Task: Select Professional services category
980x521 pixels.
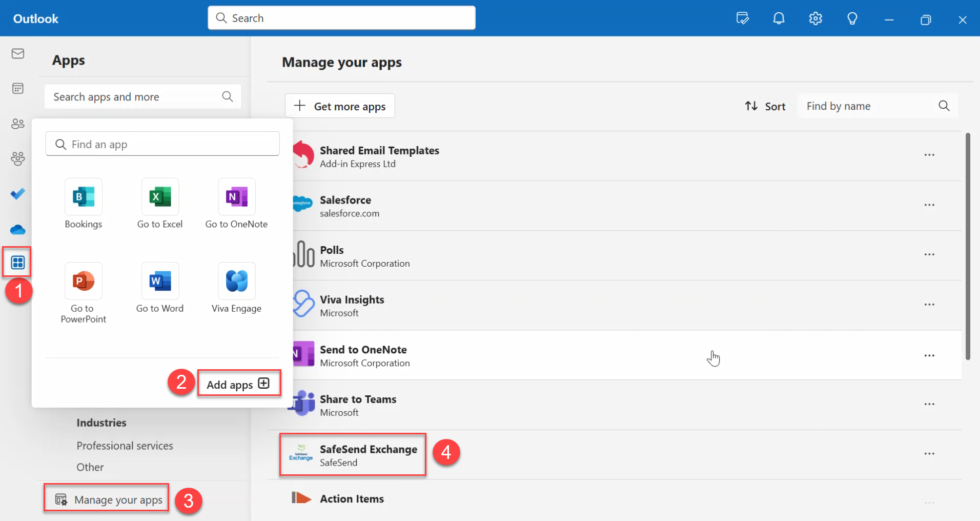Action: click(x=125, y=446)
